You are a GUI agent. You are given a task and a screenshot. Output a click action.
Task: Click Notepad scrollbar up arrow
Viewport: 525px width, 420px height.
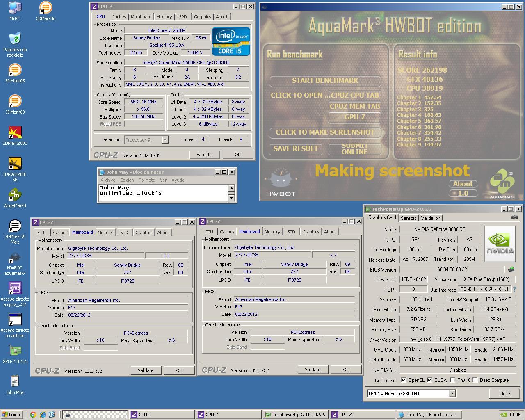(x=232, y=188)
